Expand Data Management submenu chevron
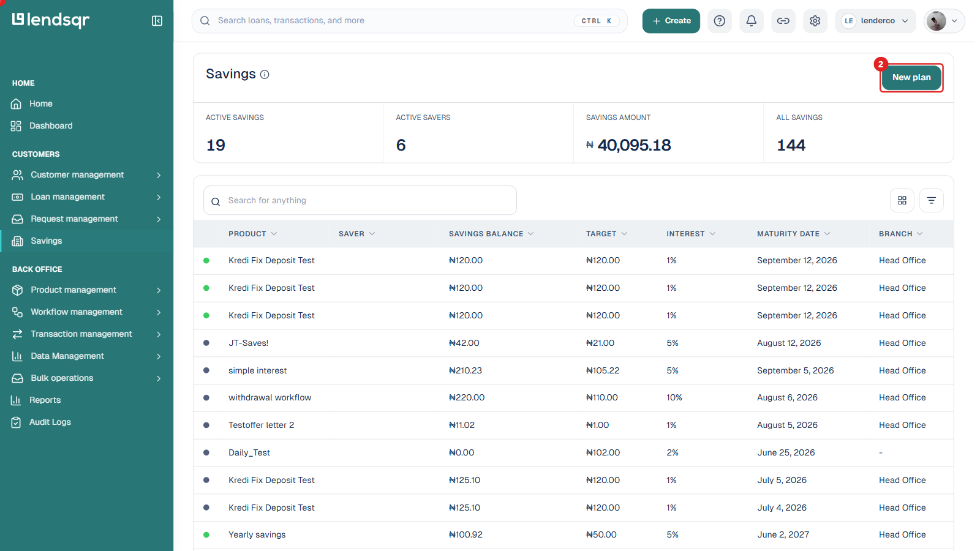Screen dimensions: 980x551 (159, 356)
